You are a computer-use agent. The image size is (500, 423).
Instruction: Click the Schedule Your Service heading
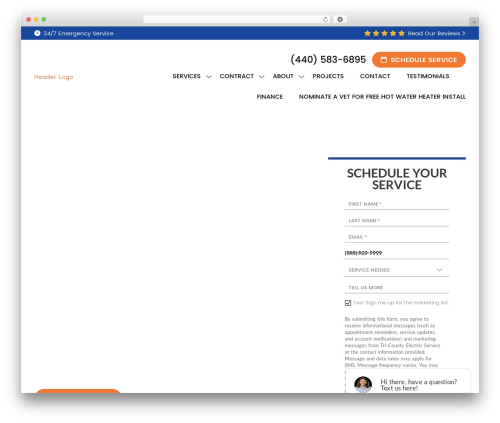(x=397, y=179)
